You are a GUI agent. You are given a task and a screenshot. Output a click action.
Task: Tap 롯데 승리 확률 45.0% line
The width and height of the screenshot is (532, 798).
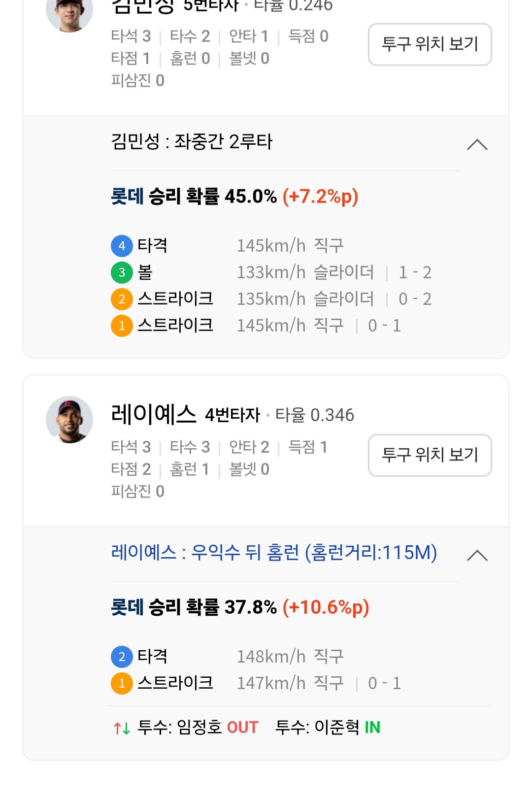tap(234, 197)
